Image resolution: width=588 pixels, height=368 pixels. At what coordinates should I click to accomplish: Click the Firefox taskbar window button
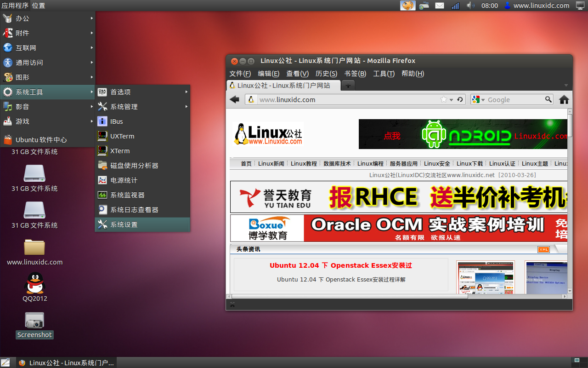(x=66, y=362)
